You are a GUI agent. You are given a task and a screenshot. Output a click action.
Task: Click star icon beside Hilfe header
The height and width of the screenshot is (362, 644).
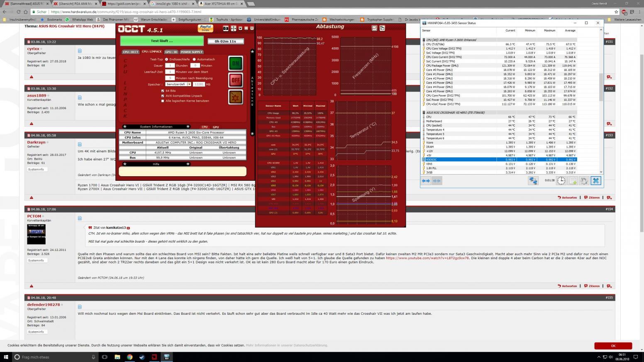[125, 164]
